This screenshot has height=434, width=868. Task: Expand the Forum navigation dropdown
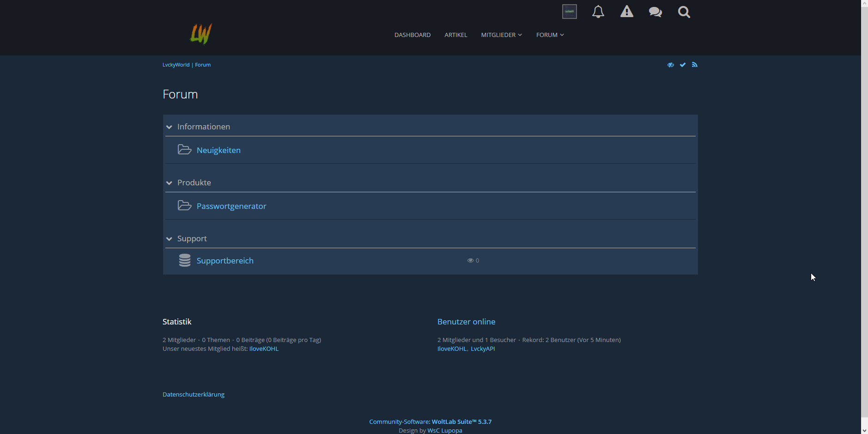click(x=550, y=35)
